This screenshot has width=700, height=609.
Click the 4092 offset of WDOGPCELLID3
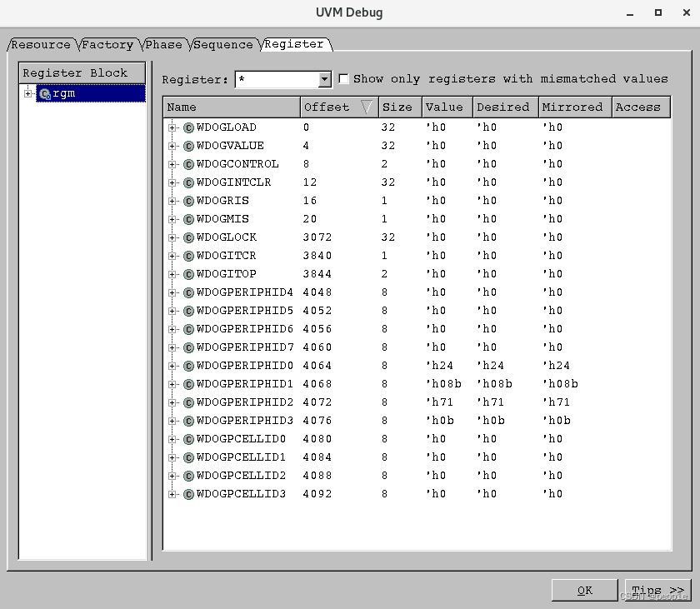[317, 494]
